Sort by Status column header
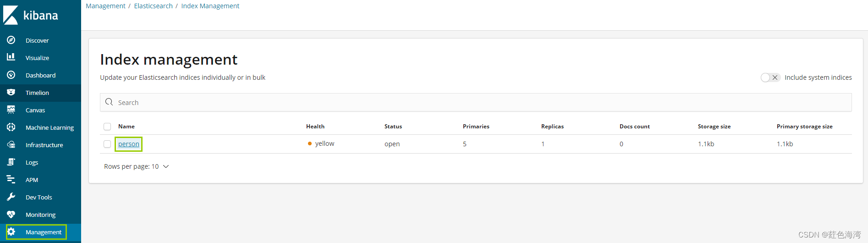 [393, 127]
